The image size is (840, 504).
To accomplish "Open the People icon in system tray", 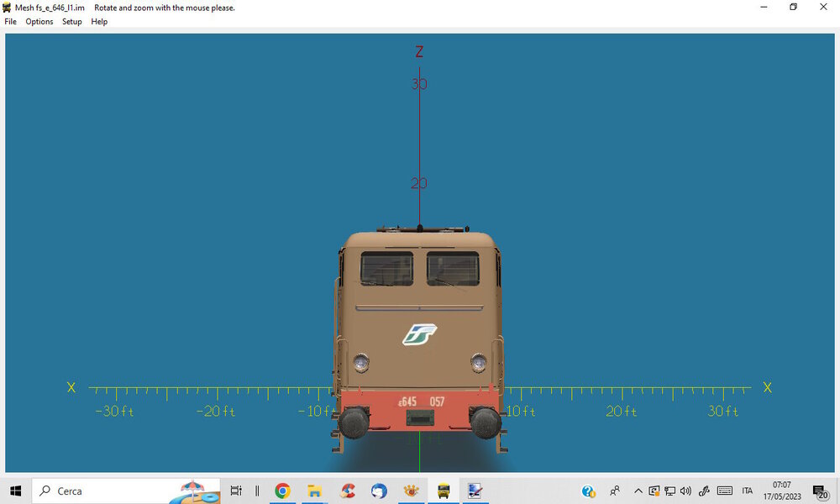I will (x=615, y=491).
